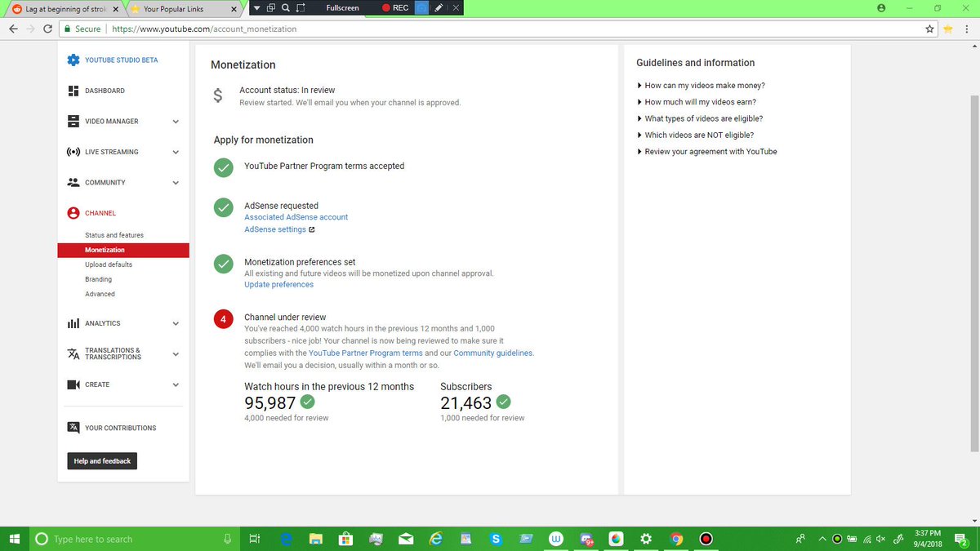Click the 'Type here to search' box
The width and height of the screenshot is (980, 551).
135,539
